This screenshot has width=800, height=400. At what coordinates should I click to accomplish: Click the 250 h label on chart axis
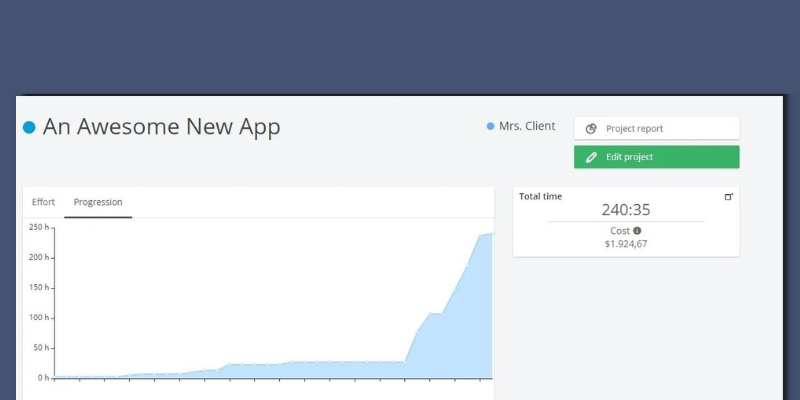pyautogui.click(x=38, y=227)
